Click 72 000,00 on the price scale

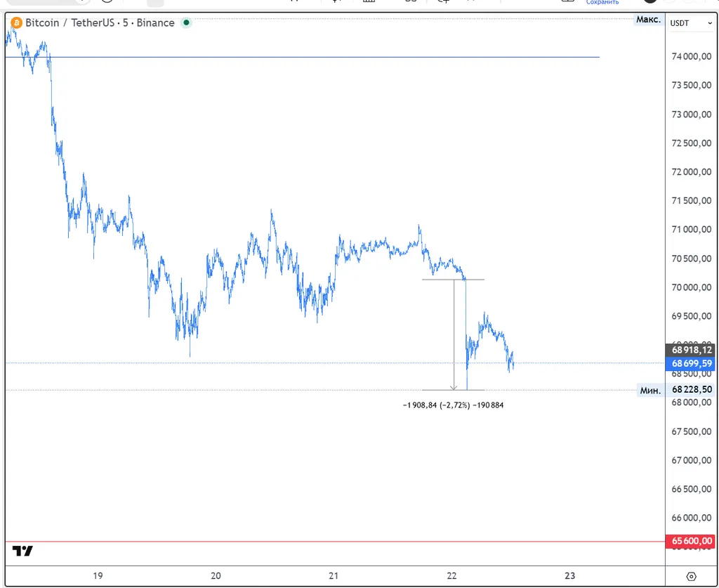692,172
